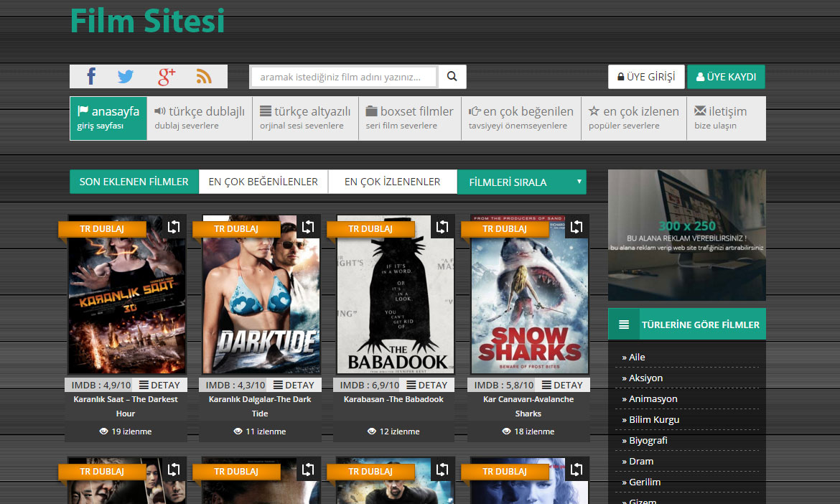Viewport: 840px width, 504px height.
Task: Click the eye icon beside 18 izlenme
Action: point(506,431)
